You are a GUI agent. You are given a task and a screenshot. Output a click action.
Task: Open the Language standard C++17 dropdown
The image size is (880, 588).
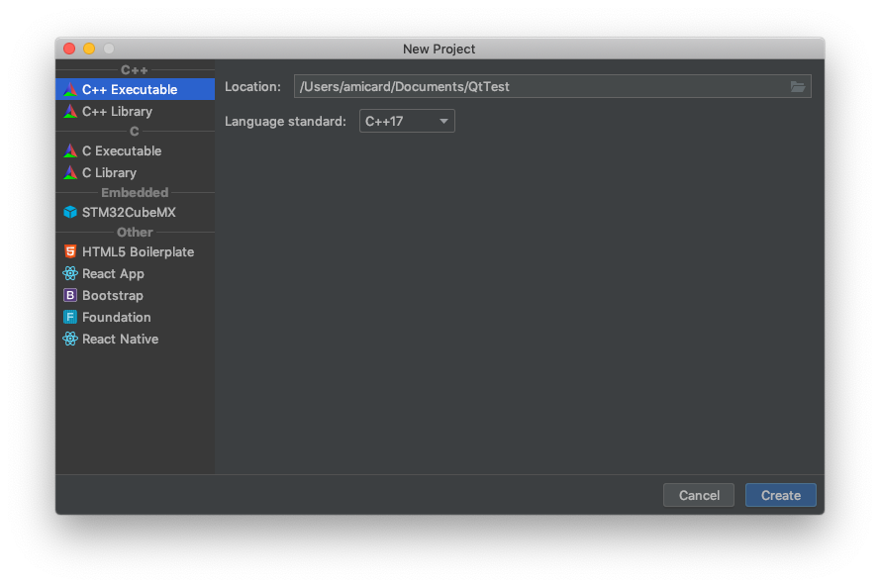coord(407,121)
